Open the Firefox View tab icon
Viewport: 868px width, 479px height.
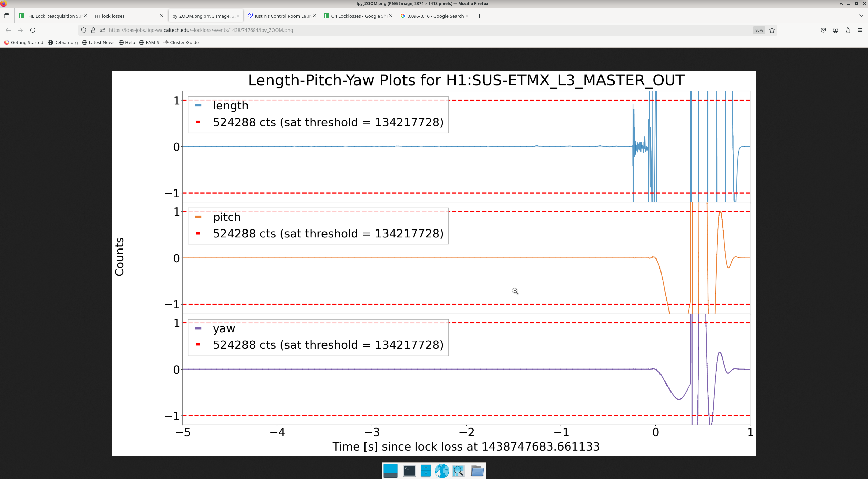pos(7,16)
